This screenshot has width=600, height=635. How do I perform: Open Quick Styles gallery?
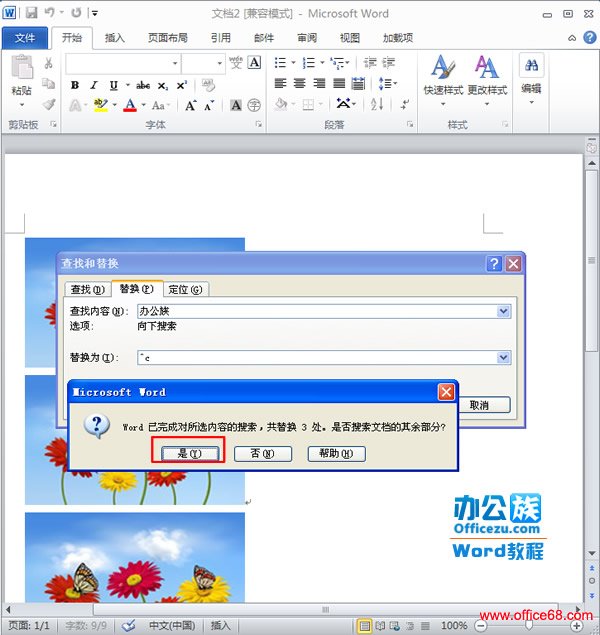coord(443,80)
